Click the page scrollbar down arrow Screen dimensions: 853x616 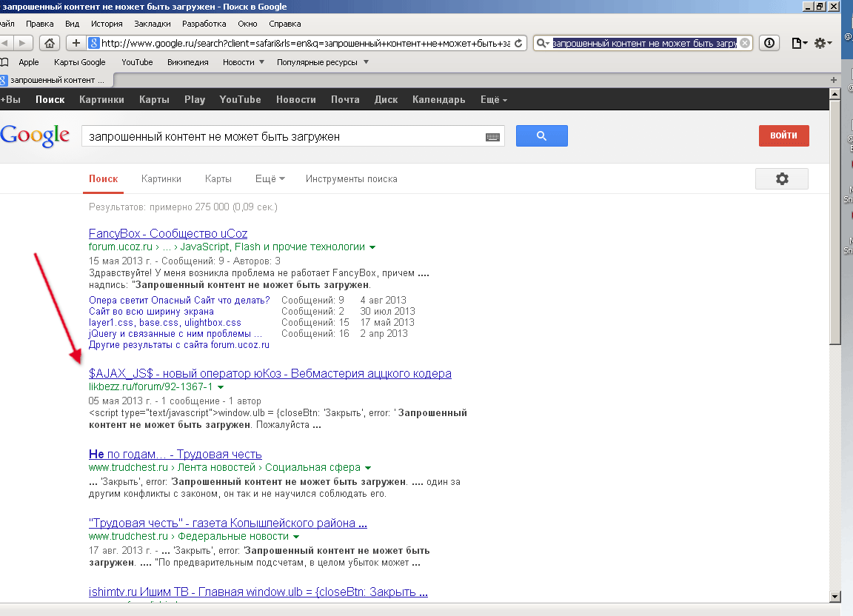point(835,597)
